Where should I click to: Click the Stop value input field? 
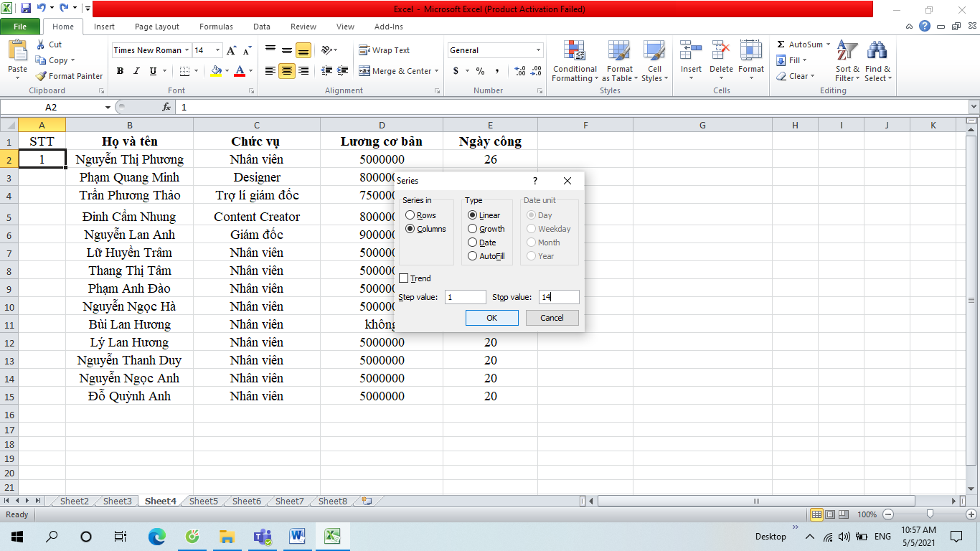(559, 297)
